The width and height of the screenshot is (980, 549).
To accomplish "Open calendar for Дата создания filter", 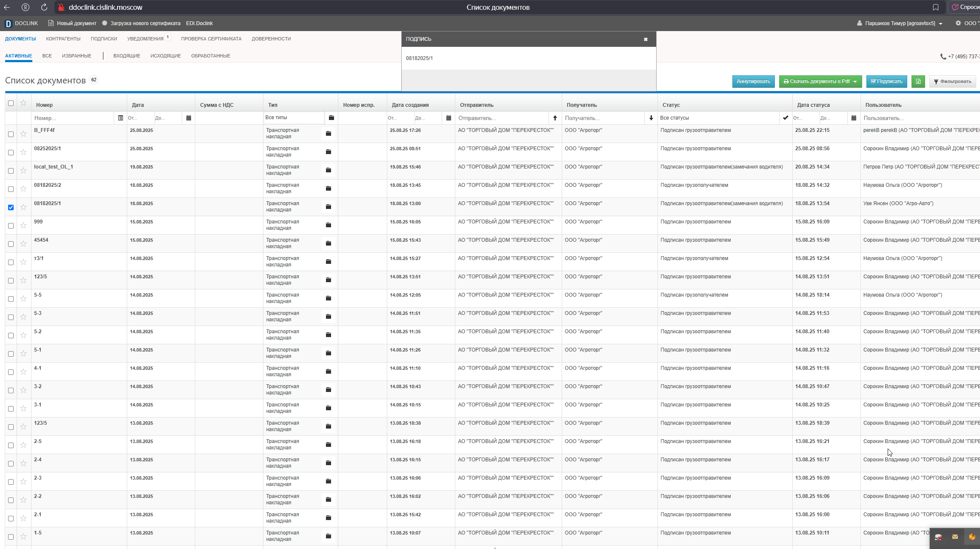I will pos(449,118).
